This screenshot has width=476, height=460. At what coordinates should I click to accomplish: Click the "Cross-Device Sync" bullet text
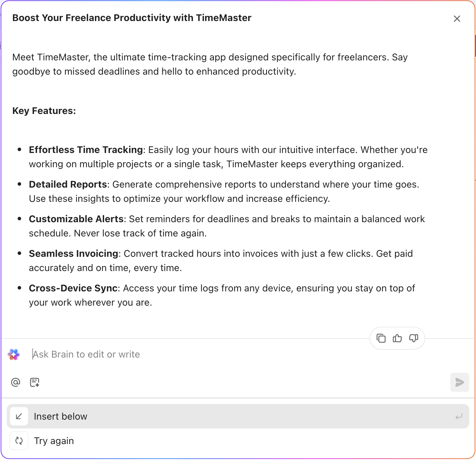73,288
